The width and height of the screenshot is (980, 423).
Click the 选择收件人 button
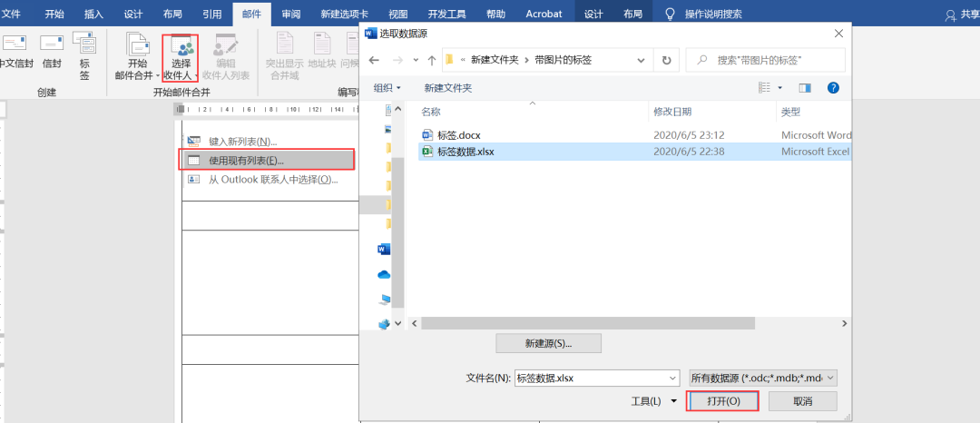181,58
